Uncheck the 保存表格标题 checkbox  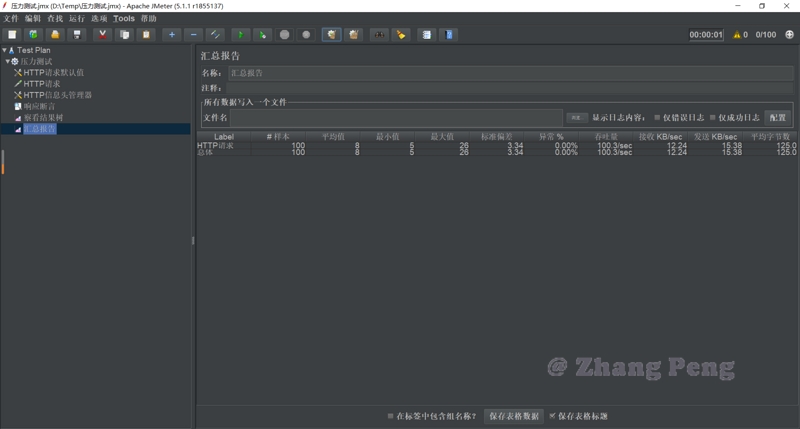coord(552,416)
